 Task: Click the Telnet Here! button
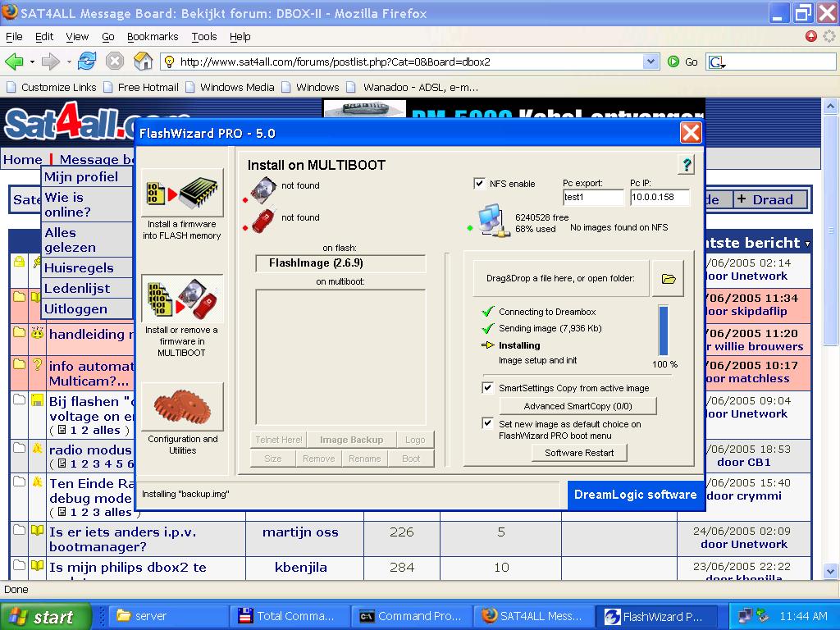(279, 440)
